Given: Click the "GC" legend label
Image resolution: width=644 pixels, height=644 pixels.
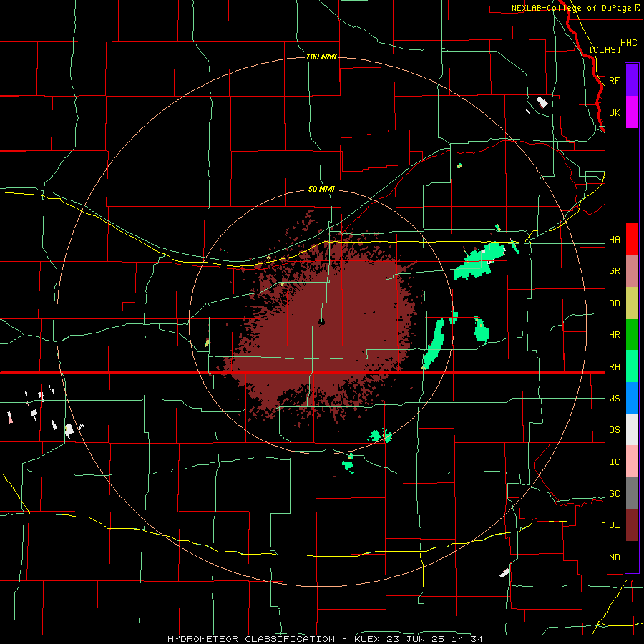Looking at the screenshot, I should (x=614, y=494).
